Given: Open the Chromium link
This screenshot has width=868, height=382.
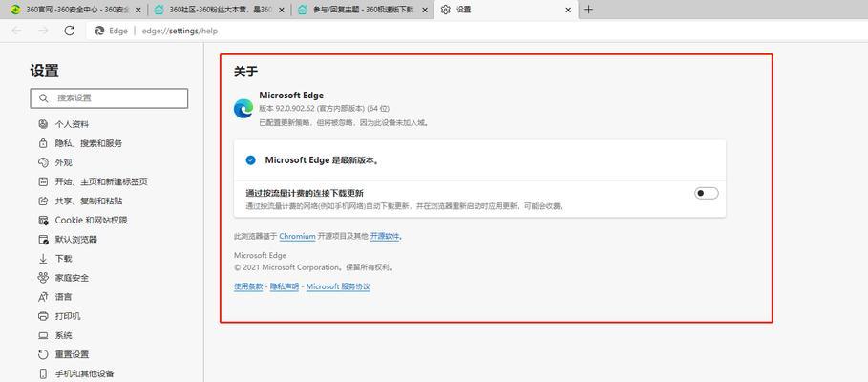Looking at the screenshot, I should pyautogui.click(x=297, y=237).
